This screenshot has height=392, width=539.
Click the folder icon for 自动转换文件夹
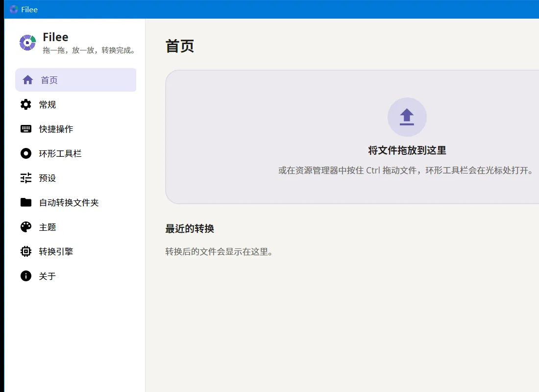pyautogui.click(x=26, y=202)
